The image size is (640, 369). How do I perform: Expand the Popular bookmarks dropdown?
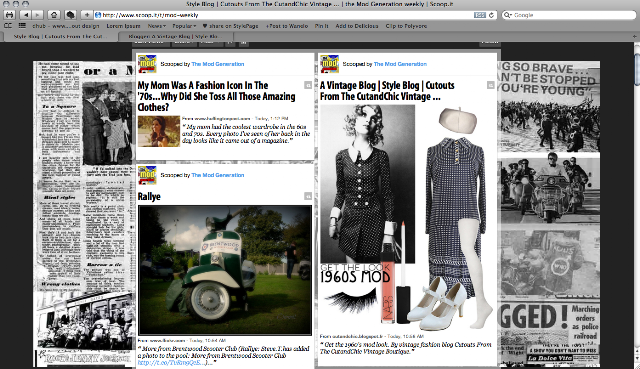pos(184,26)
